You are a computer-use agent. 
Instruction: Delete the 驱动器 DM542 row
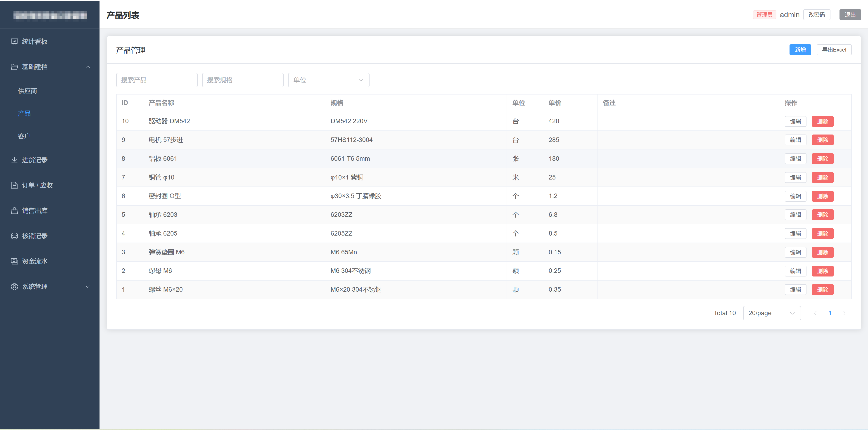[823, 121]
